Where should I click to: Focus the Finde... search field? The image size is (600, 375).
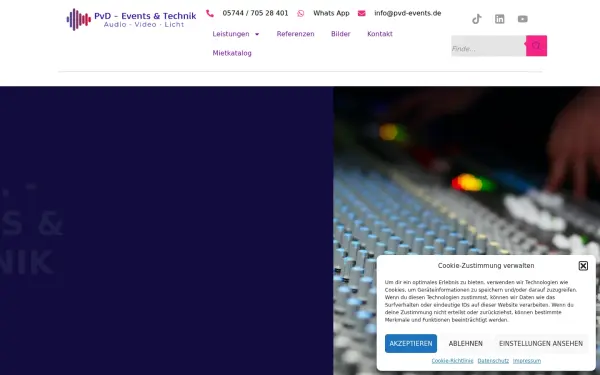[489, 46]
